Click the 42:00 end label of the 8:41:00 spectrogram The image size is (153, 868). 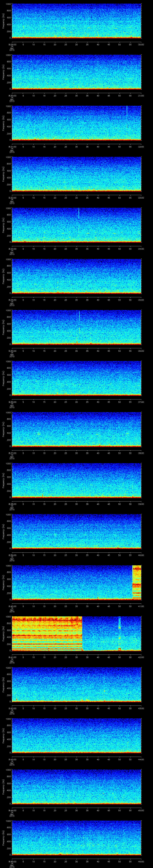141,657
